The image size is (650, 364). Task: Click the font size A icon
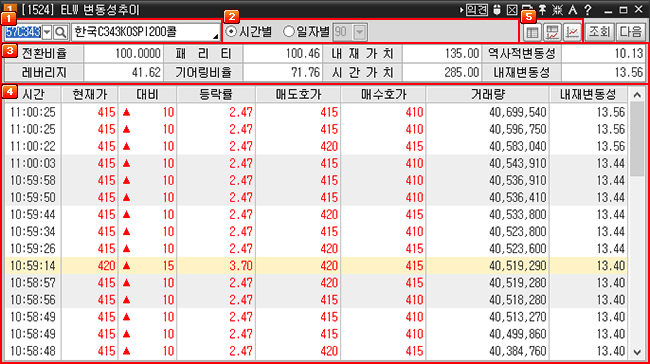[572, 10]
